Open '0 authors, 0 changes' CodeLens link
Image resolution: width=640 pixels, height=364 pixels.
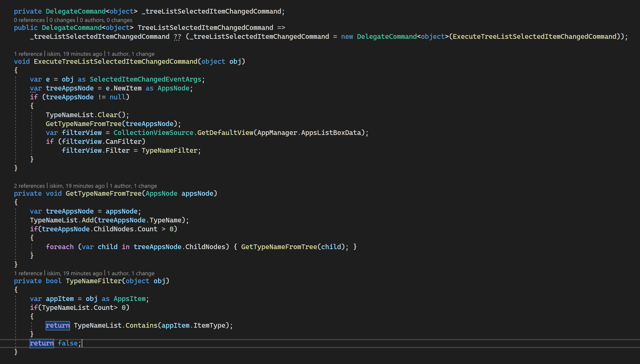[x=106, y=20]
